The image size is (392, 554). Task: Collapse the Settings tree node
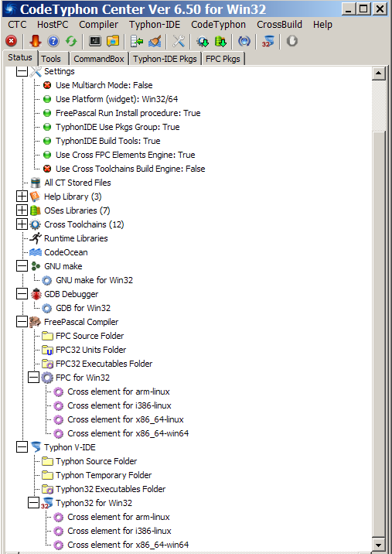pyautogui.click(x=22, y=71)
